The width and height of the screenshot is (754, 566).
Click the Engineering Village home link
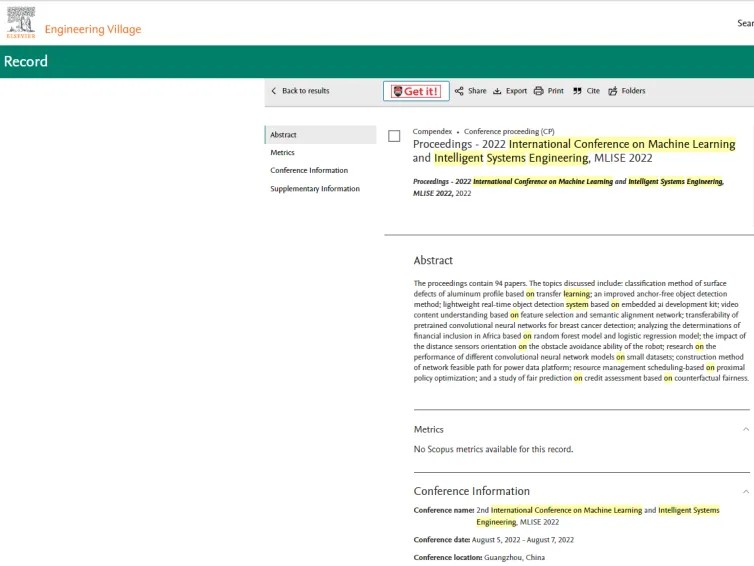[x=93, y=29]
